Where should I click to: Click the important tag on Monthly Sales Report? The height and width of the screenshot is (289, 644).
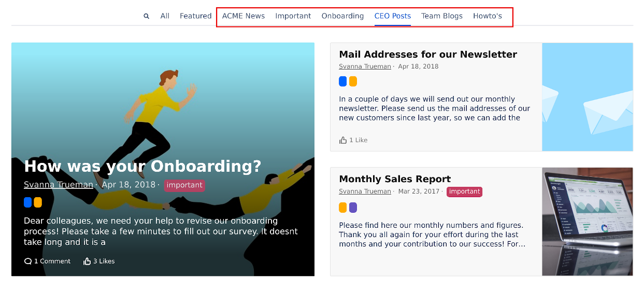click(x=464, y=191)
